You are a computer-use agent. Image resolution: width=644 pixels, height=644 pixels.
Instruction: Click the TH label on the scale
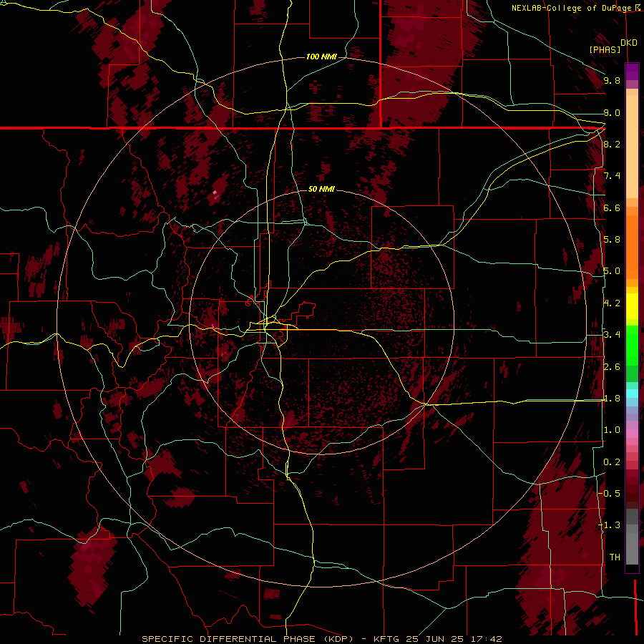coord(615,557)
